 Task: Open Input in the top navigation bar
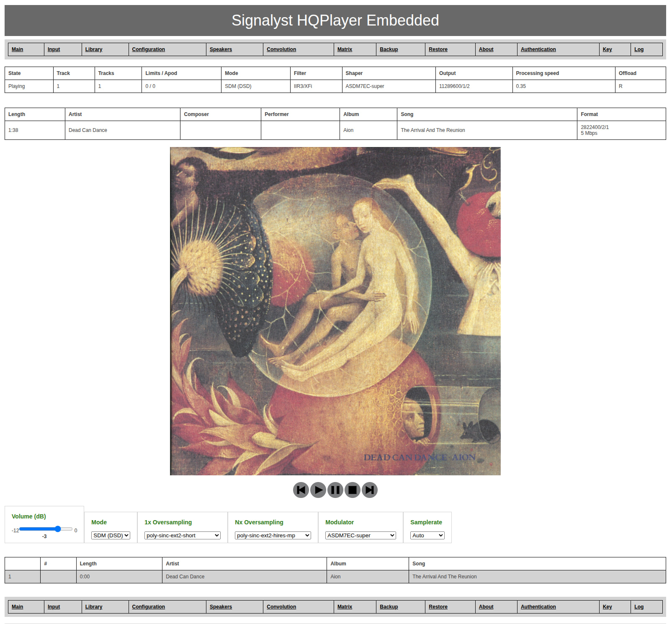(x=54, y=49)
